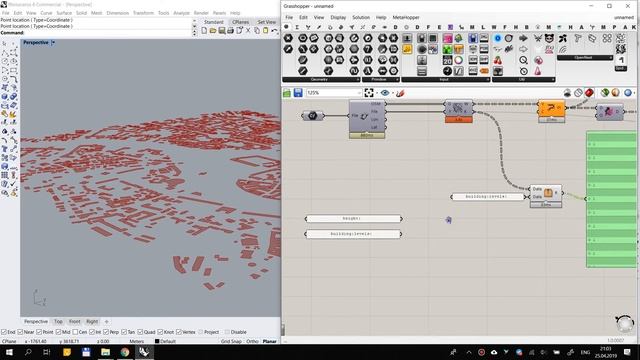Click the sketch brush icon in Grasshopper toolbar
This screenshot has height=360, width=640.
[400, 93]
